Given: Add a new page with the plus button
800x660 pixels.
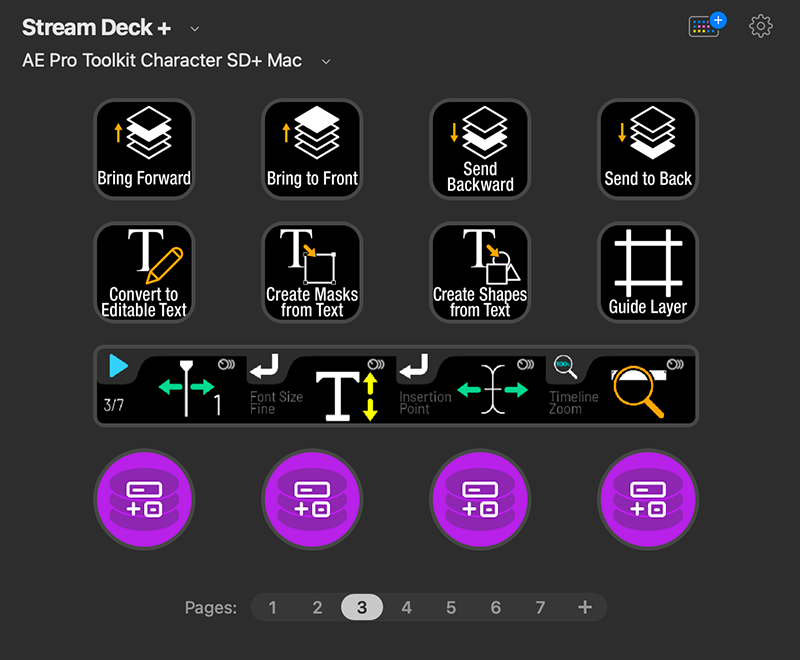Looking at the screenshot, I should tap(585, 607).
